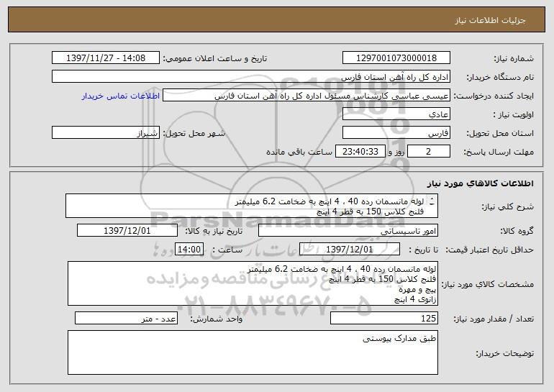The height and width of the screenshot is (392, 554).
Task: Click the label نام دستگاه خريدار
Action: point(500,77)
